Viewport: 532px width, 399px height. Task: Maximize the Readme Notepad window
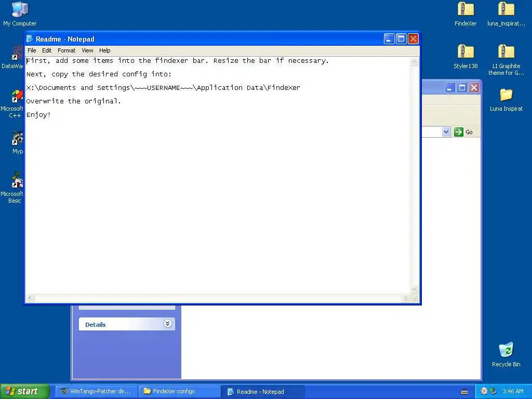[x=401, y=38]
